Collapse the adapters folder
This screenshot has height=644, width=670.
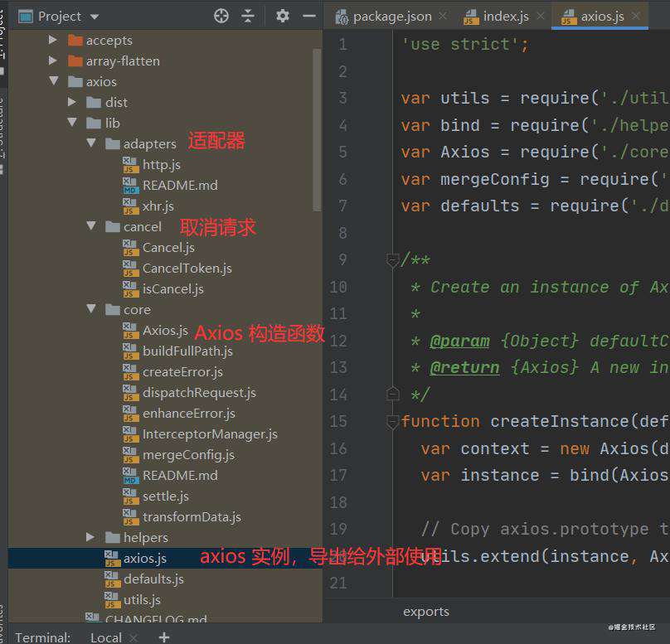click(91, 143)
